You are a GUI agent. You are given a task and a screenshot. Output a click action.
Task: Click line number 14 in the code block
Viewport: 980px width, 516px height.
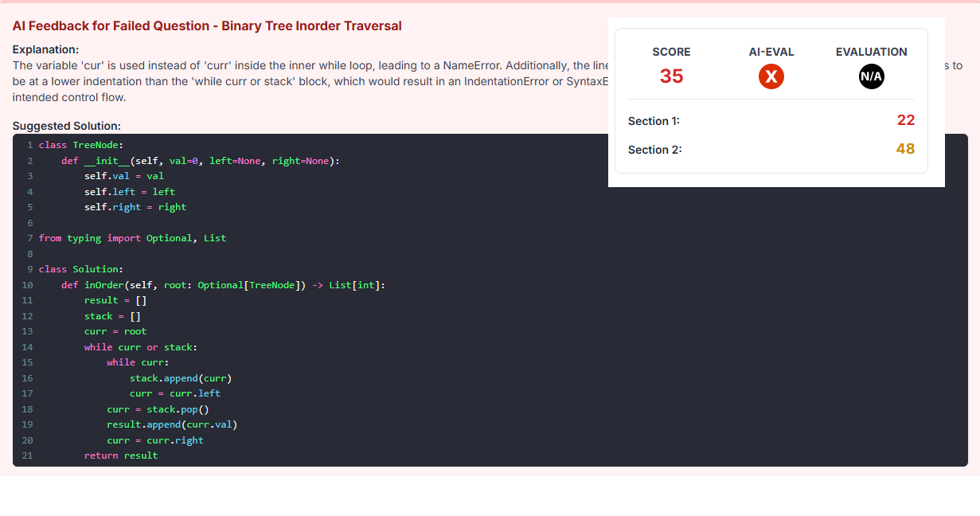[27, 346]
